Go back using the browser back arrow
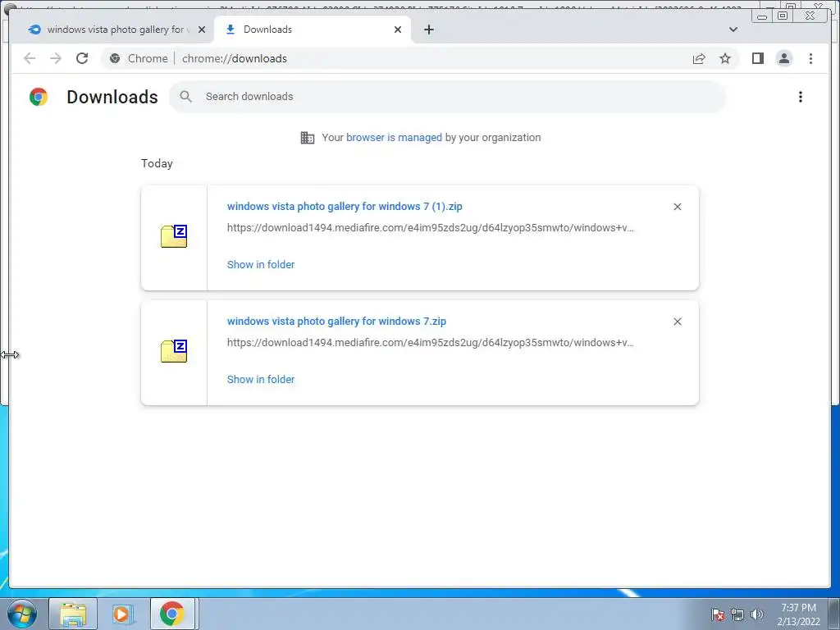Screen dimensions: 840x630 (x=30, y=58)
